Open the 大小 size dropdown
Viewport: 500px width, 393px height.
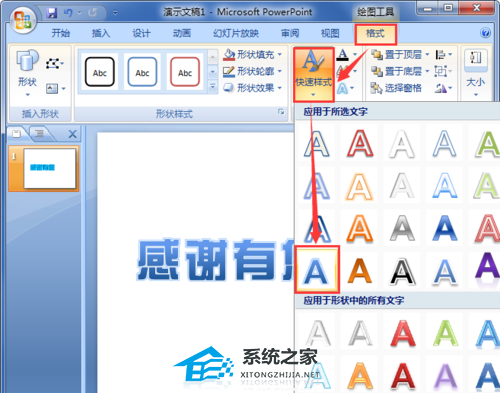point(476,73)
